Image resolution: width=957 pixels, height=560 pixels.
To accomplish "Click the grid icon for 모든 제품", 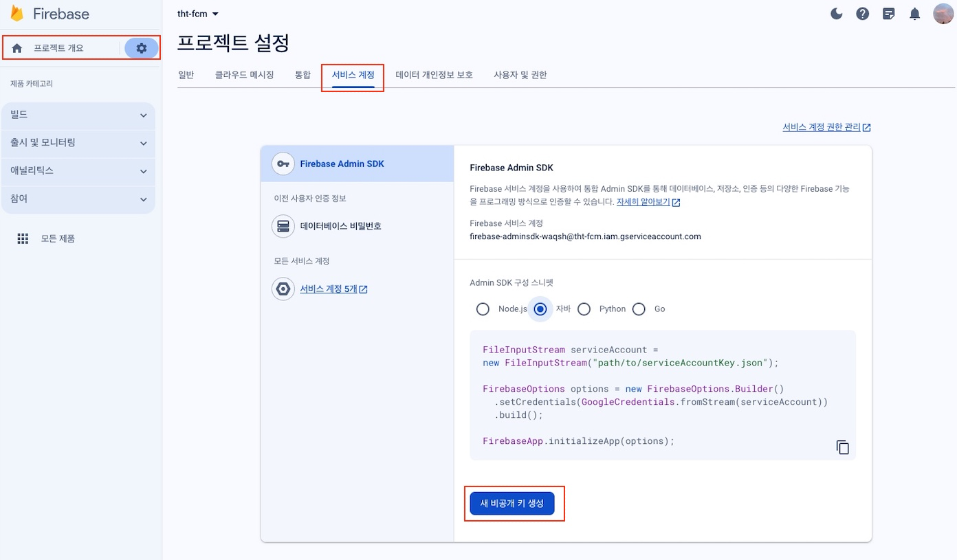I will click(x=23, y=238).
